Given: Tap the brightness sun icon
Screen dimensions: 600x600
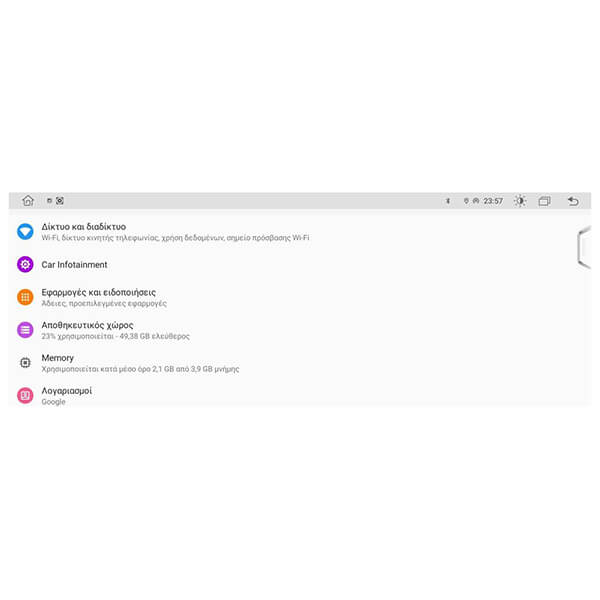Looking at the screenshot, I should pos(520,201).
